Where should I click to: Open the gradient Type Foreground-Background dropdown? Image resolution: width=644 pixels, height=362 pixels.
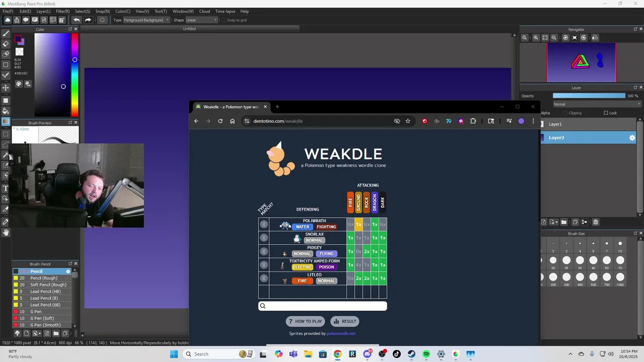(x=146, y=20)
